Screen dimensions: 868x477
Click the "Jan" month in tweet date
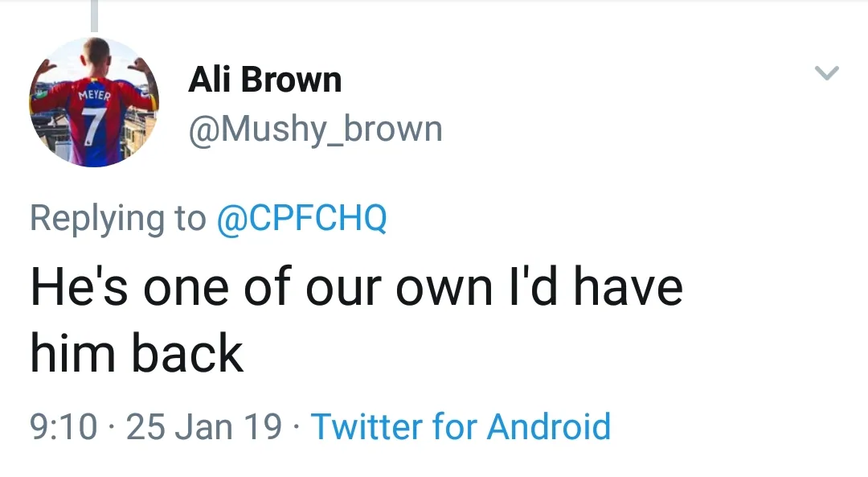(x=205, y=426)
